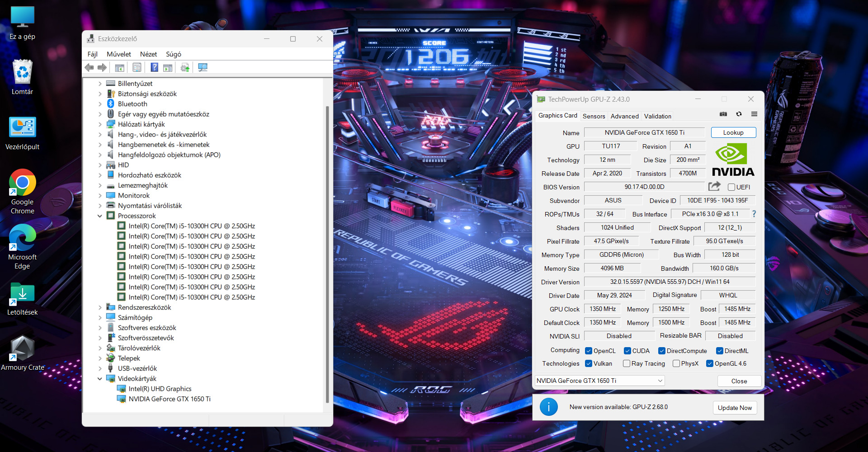Open the Művelet menu

tap(119, 54)
